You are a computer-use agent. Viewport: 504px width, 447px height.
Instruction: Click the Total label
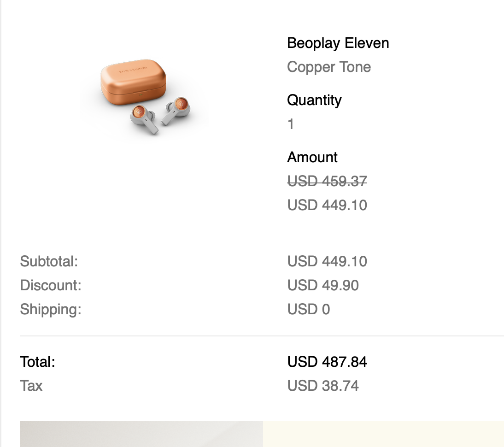[x=37, y=362]
